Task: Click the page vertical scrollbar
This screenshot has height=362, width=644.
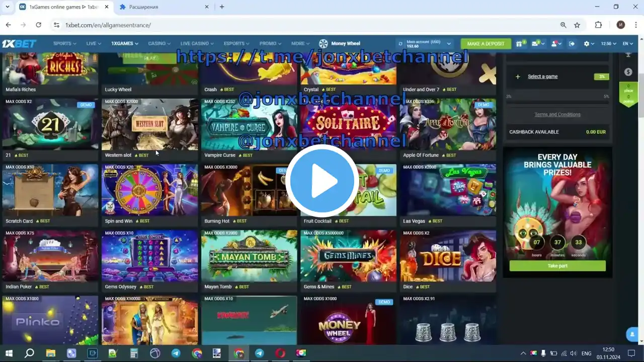Action: click(641, 96)
